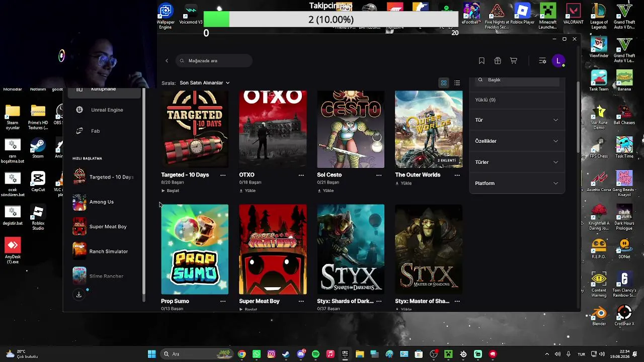
Task: Expand the Türler filter section
Action: [x=517, y=162]
